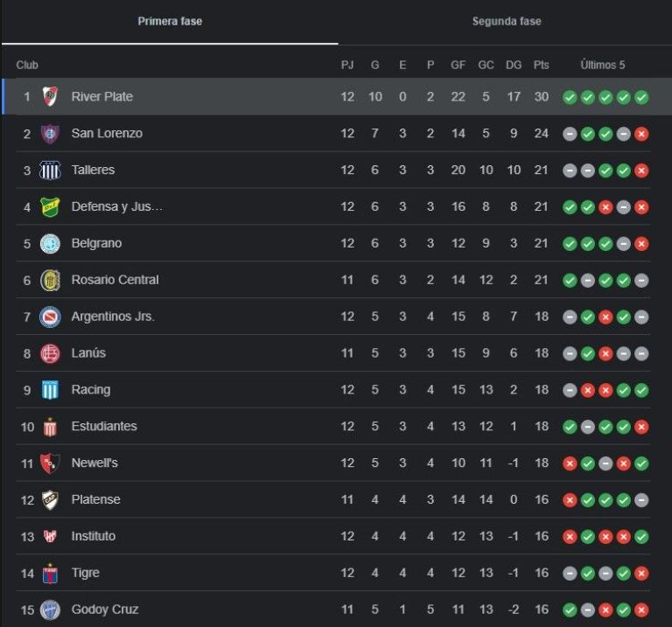Click the Estudiantes team name
This screenshot has height=627, width=672.
(104, 427)
